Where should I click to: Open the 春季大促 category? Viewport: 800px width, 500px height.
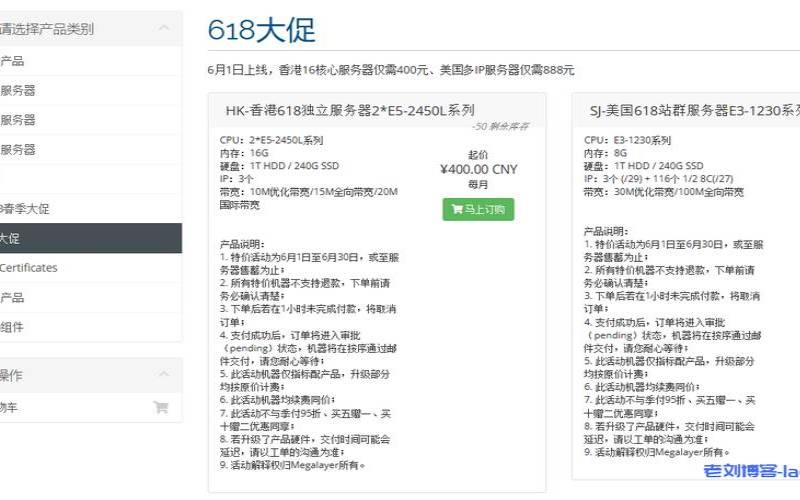coord(25,209)
